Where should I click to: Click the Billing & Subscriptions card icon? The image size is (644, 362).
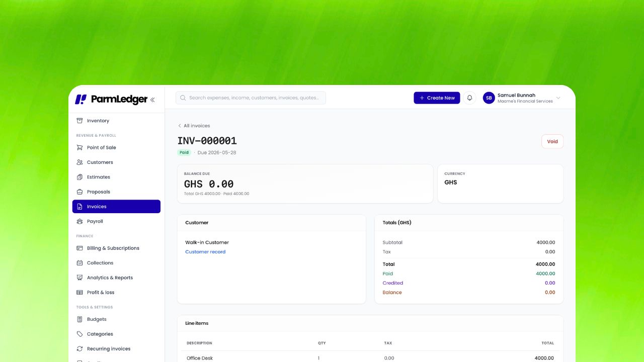79,248
